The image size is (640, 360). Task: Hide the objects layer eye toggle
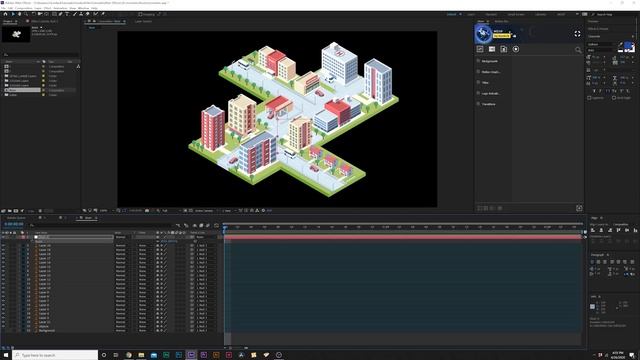[x=3, y=326]
